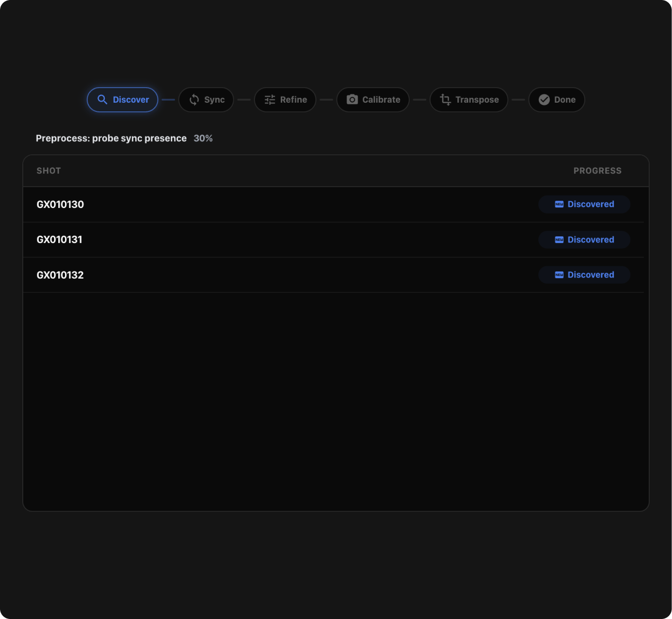Screen dimensions: 672x619
Task: Click the 30% progress value
Action: click(x=203, y=138)
